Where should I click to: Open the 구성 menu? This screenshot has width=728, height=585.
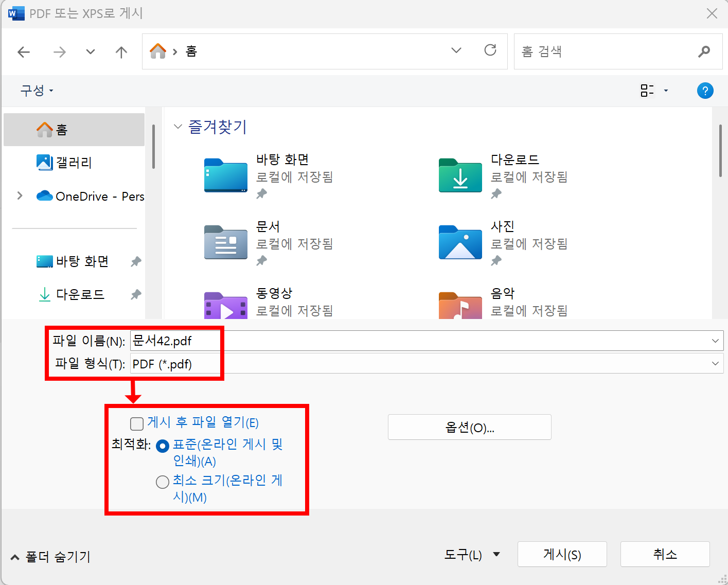37,91
